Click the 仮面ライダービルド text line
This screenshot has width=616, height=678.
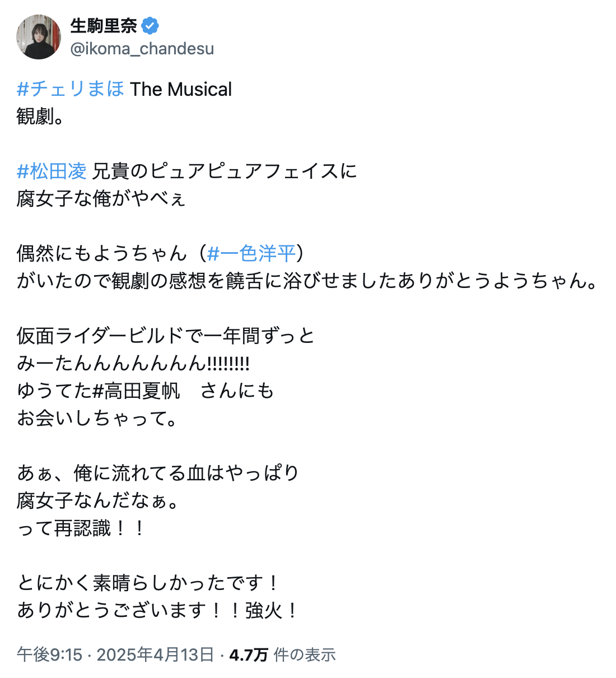point(166,336)
